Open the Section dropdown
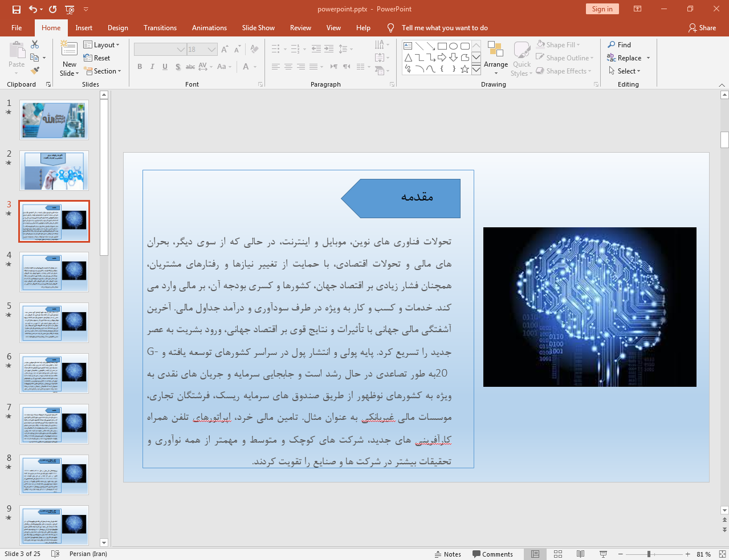Image resolution: width=729 pixels, height=560 pixels. [x=103, y=71]
